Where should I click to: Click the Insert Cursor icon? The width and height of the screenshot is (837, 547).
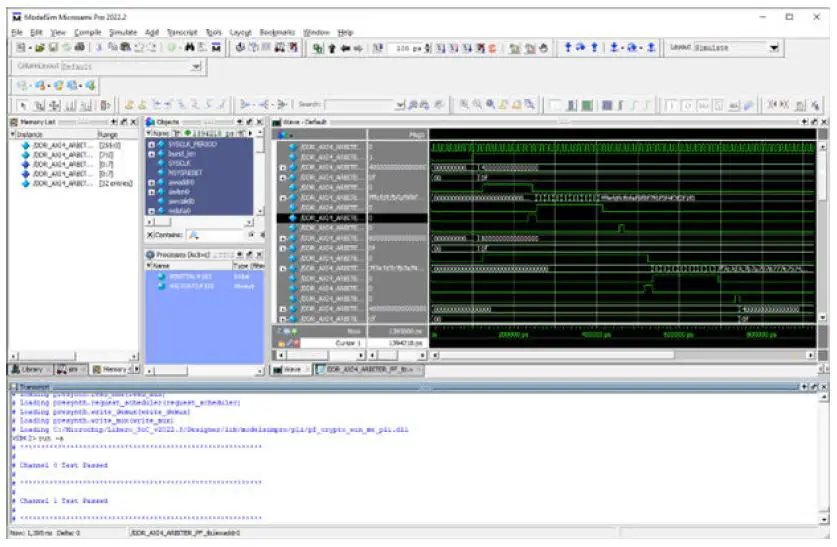click(x=129, y=105)
